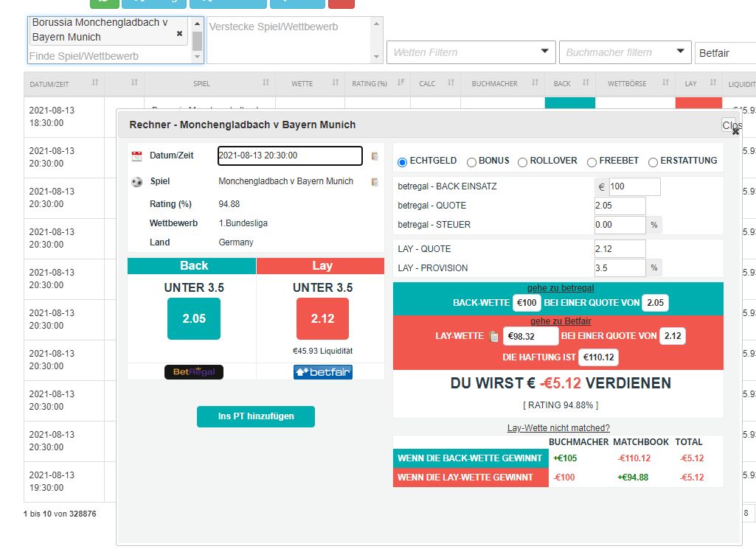Sort table by Lay column
The width and height of the screenshot is (756, 549).
713,83
